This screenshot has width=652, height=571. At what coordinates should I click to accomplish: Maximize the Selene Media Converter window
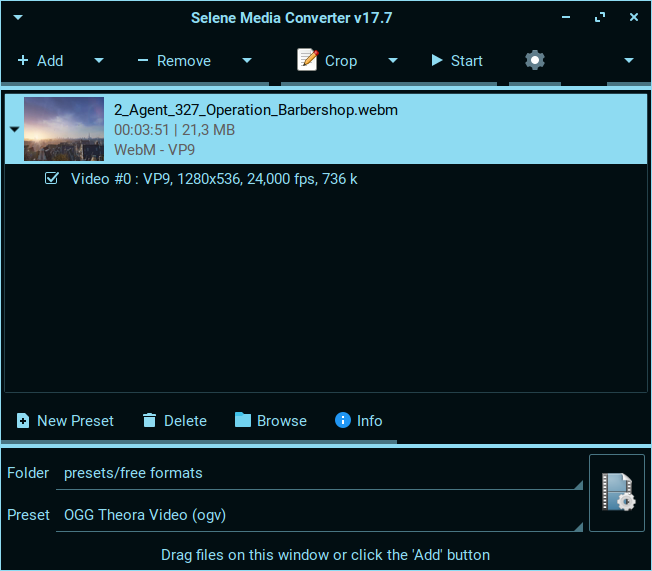pyautogui.click(x=600, y=17)
